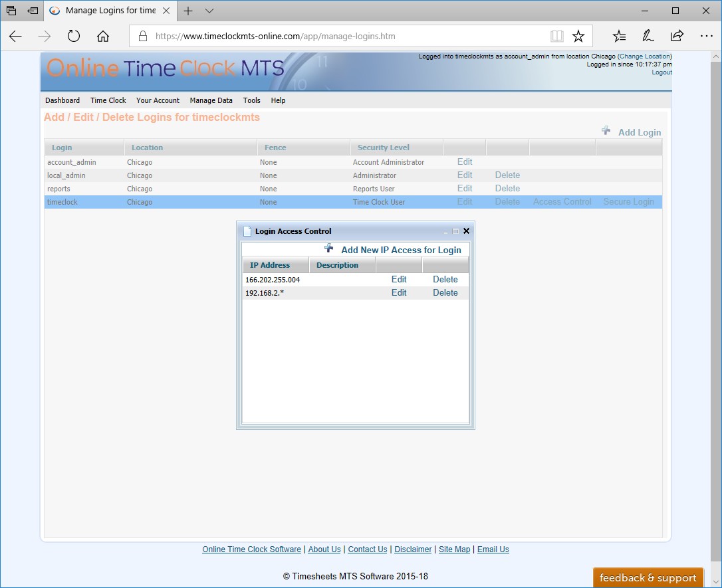Sort by the Security Level column header
Viewport: 722px width, 588px height.
tap(396, 147)
